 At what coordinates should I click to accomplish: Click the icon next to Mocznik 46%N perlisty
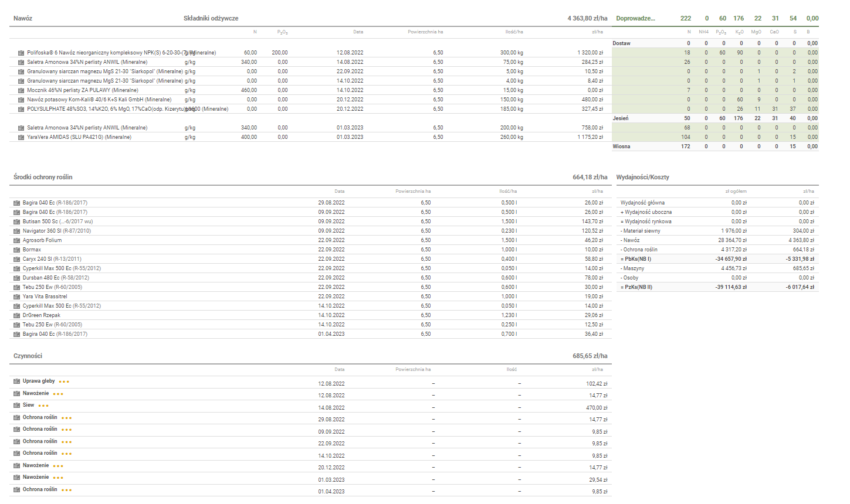click(21, 90)
